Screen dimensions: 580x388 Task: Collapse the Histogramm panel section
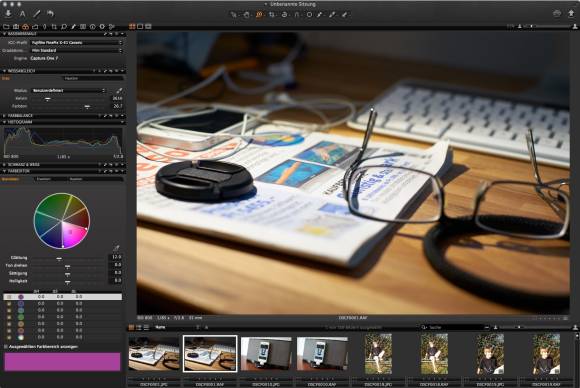(4, 122)
